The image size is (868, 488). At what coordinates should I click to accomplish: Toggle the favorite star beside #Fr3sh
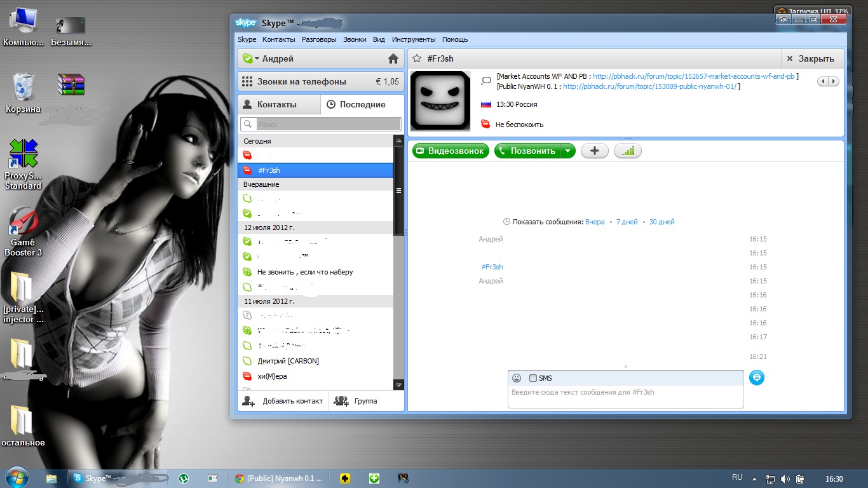pos(417,58)
